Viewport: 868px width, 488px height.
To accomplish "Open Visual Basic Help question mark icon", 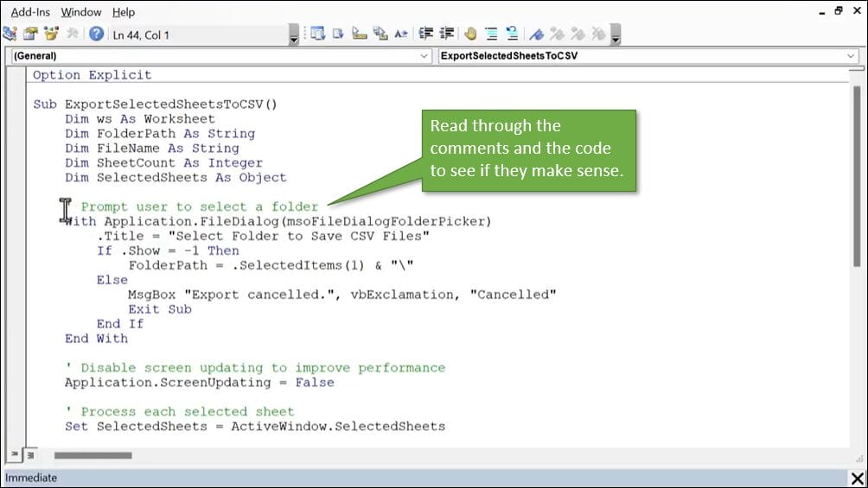I will [96, 35].
